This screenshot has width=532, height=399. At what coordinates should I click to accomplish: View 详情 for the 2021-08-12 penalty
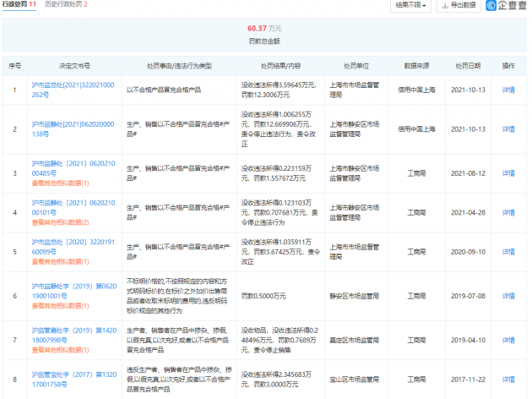[508, 173]
